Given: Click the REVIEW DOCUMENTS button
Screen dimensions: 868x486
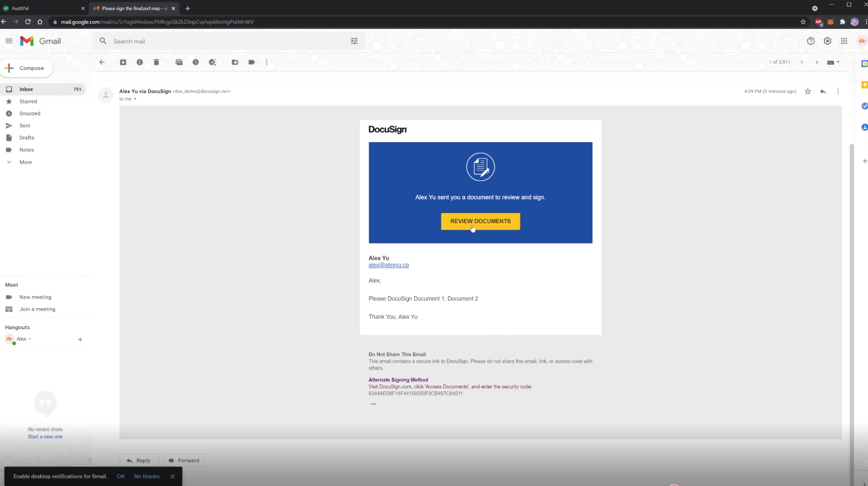Looking at the screenshot, I should pyautogui.click(x=480, y=221).
